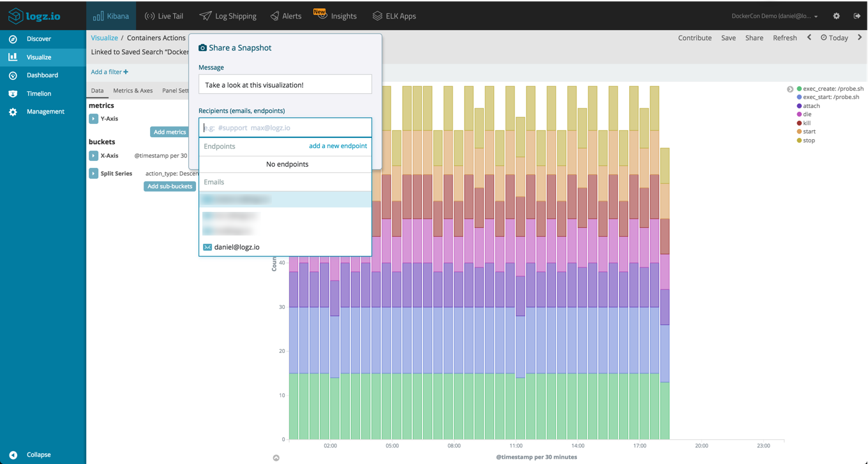The height and width of the screenshot is (464, 868).
Task: Click the Timelion sidebar icon
Action: (13, 93)
